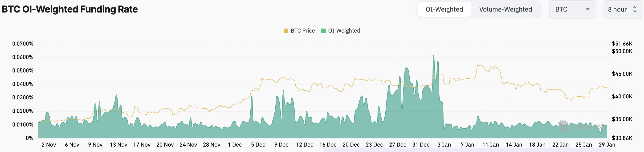Image resolution: width=644 pixels, height=152 pixels.
Task: Click the green OI-Weighted legend swatch
Action: [323, 31]
